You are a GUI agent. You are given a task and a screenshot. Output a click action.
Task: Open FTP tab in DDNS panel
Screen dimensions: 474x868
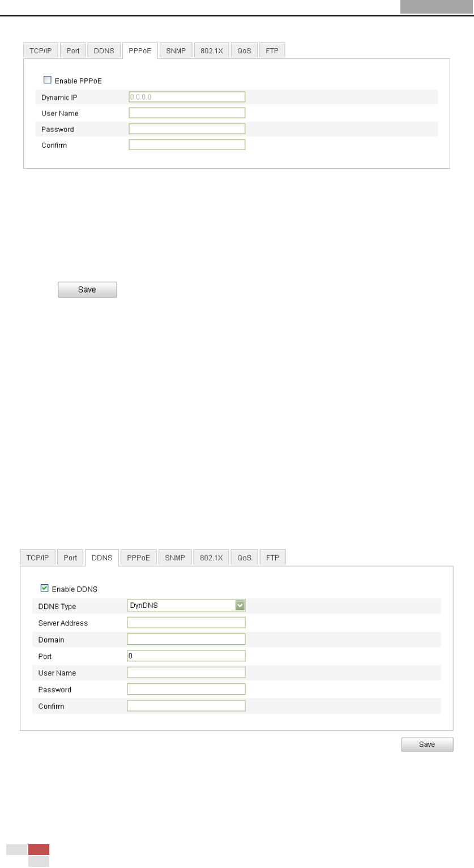point(273,558)
